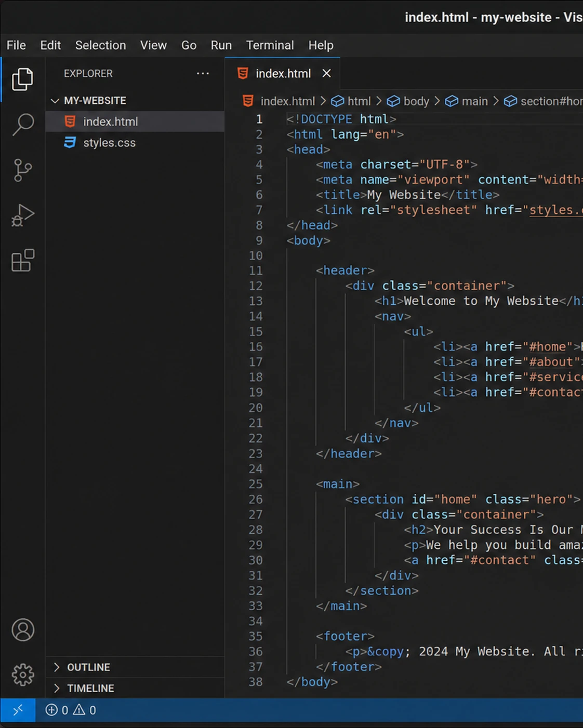Viewport: 583px width, 728px height.
Task: Open the Edit menu
Action: (x=50, y=45)
